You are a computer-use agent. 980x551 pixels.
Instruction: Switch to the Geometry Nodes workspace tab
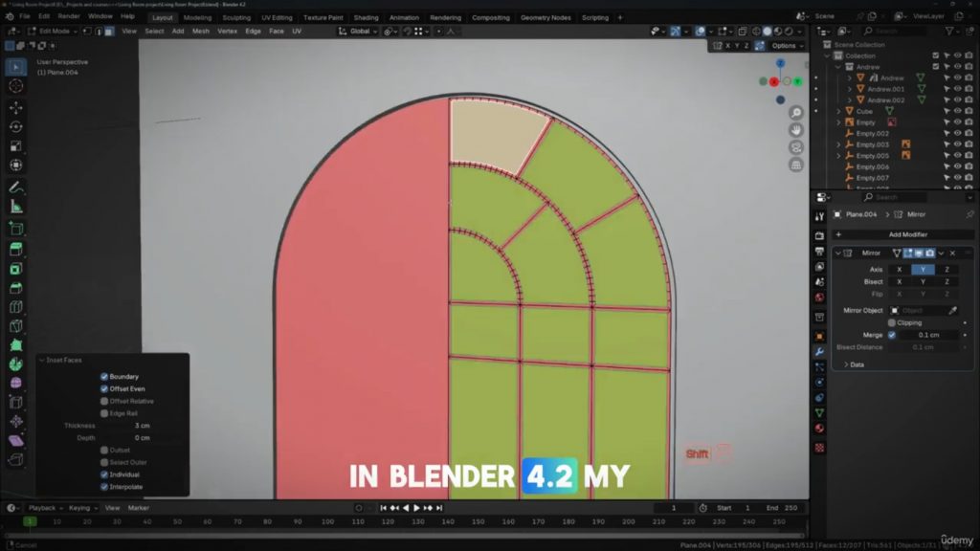[546, 17]
